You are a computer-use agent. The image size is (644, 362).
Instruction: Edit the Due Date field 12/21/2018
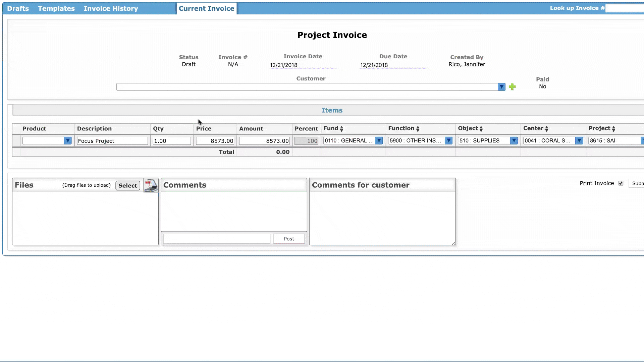tap(393, 65)
